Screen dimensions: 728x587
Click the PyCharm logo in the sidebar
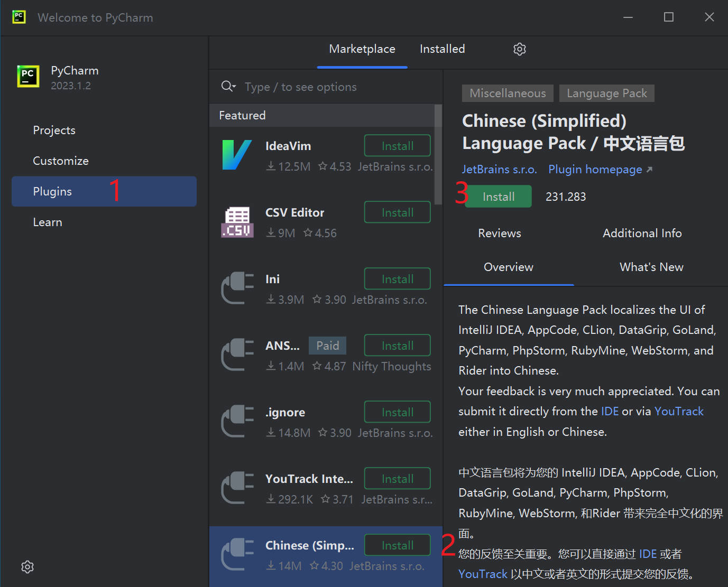[x=28, y=76]
